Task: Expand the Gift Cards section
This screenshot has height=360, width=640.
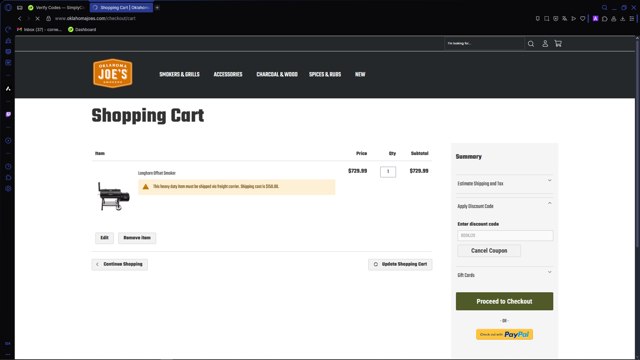Action: tap(504, 275)
